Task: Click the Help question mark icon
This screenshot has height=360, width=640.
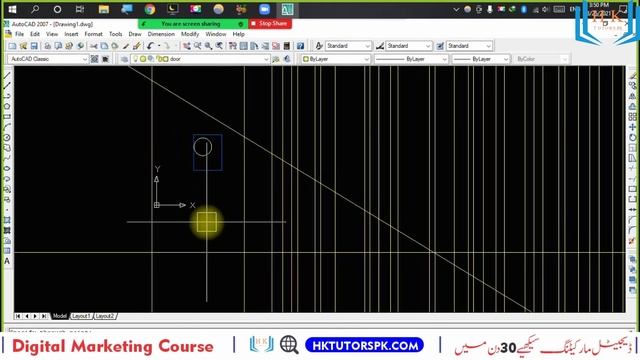Action: pyautogui.click(x=300, y=46)
